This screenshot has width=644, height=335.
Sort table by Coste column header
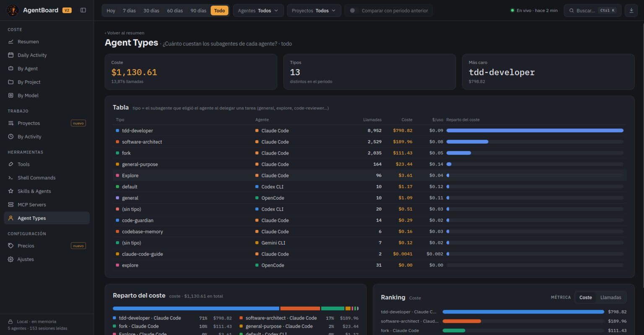point(407,120)
